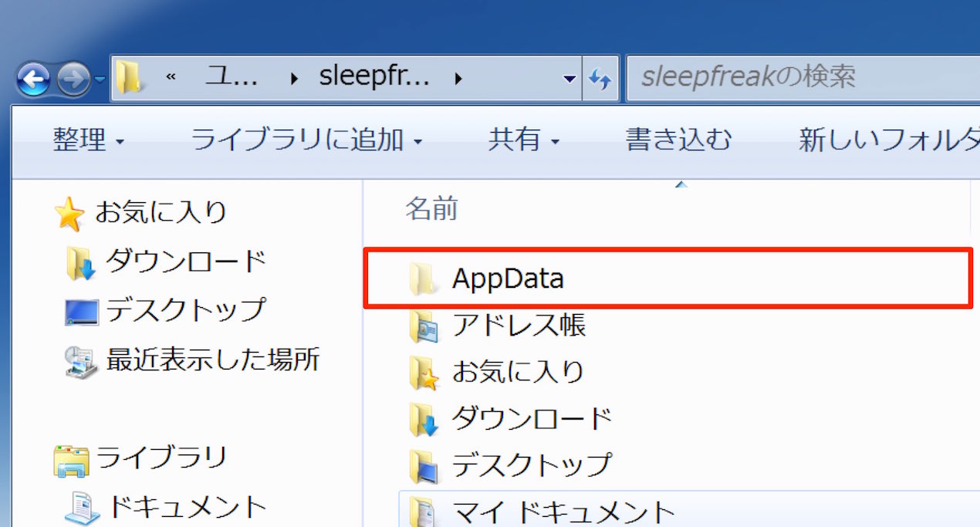Select お気に入り in the navigation pane
Screen dimensions: 980x527
point(161,211)
